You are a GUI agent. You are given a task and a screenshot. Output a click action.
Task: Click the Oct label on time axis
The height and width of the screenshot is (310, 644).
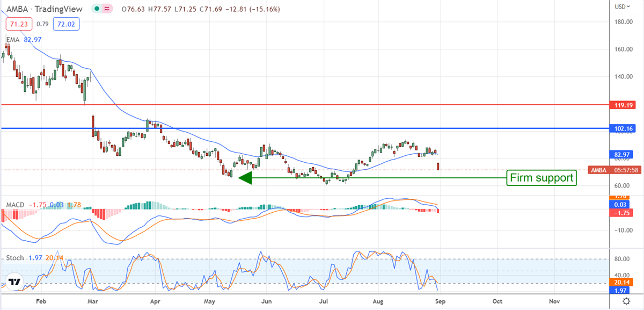[497, 301]
